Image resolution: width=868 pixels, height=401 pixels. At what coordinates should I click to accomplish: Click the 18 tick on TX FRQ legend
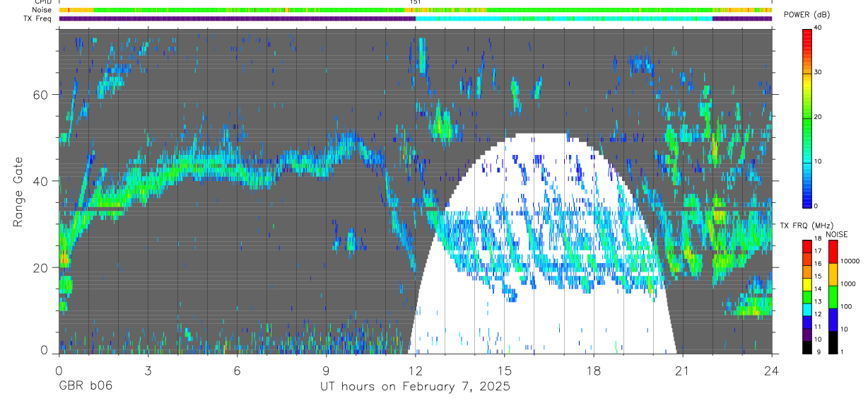817,239
